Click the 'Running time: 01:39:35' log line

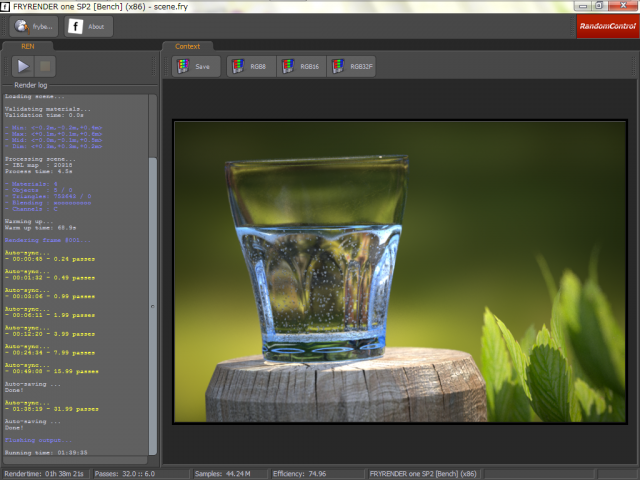(x=46, y=452)
